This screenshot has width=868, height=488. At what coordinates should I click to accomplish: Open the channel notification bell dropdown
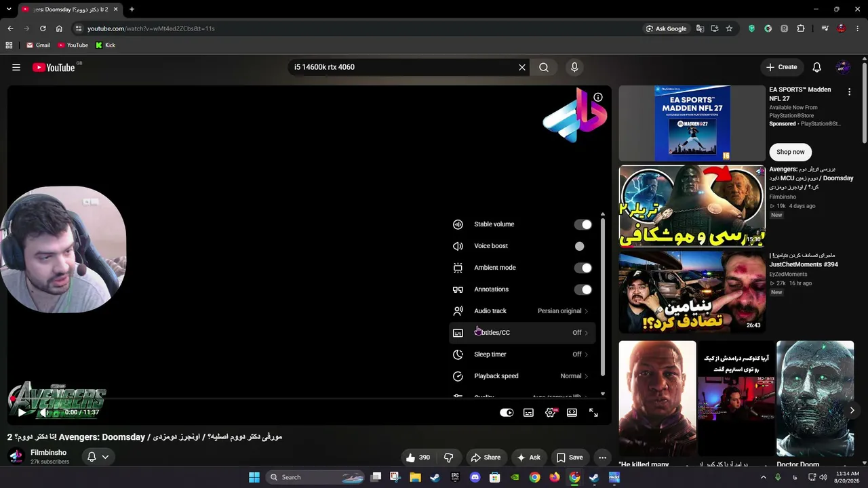[x=98, y=457]
